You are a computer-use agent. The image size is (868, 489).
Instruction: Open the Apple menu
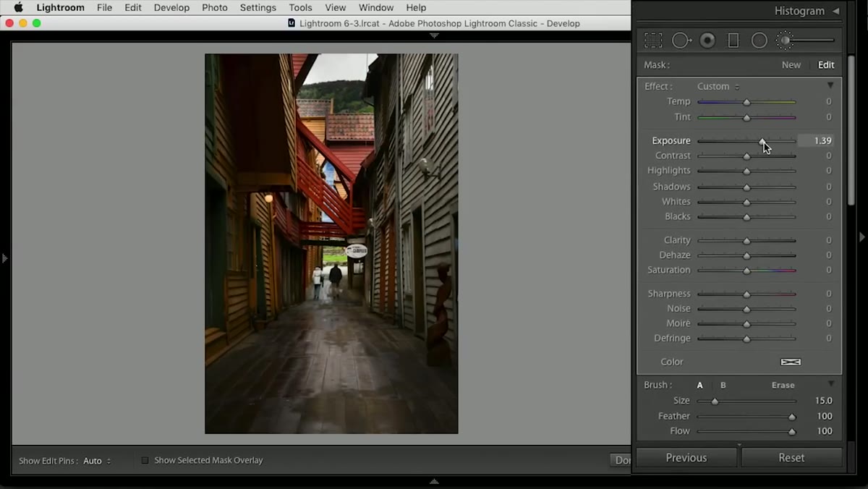coord(18,8)
